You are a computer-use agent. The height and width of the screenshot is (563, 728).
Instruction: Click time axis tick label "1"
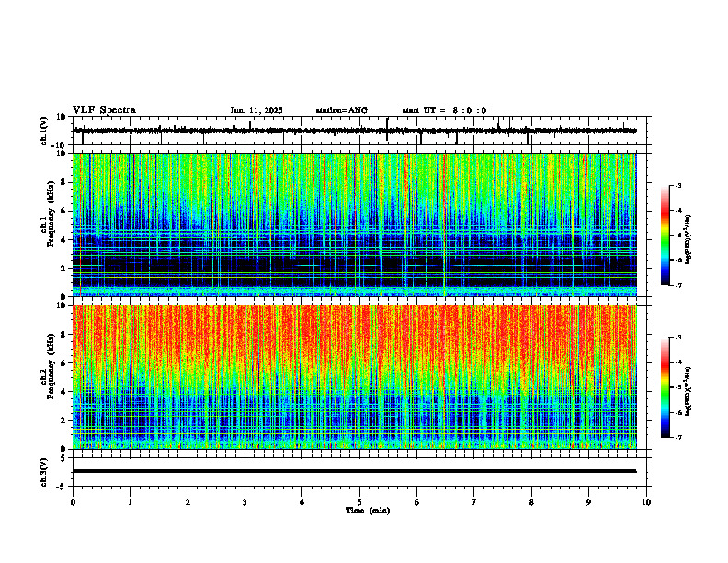pyautogui.click(x=130, y=502)
